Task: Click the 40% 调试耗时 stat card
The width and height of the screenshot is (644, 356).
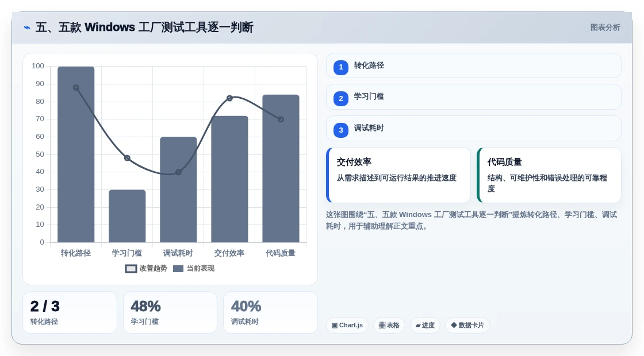Action: coord(270,312)
